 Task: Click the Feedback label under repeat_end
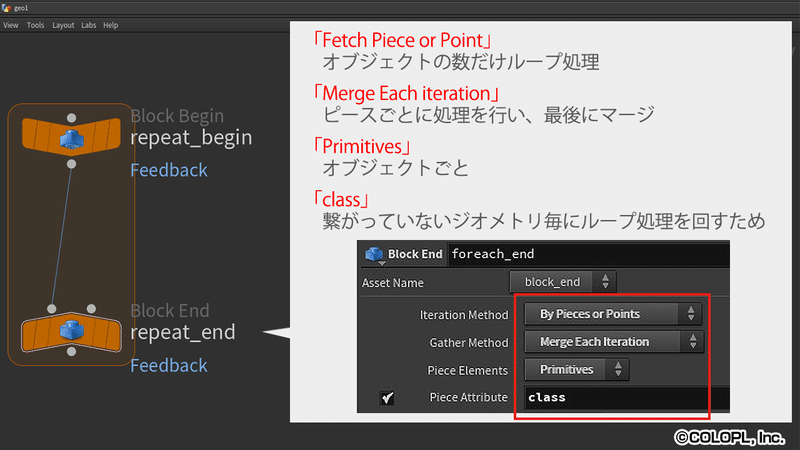[169, 365]
